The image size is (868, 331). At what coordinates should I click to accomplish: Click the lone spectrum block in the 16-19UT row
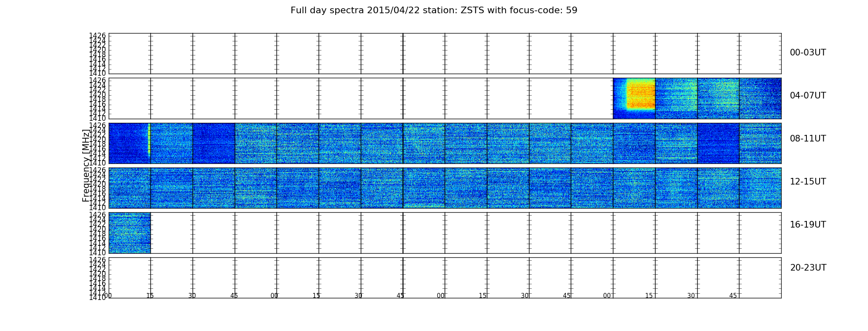129,233
